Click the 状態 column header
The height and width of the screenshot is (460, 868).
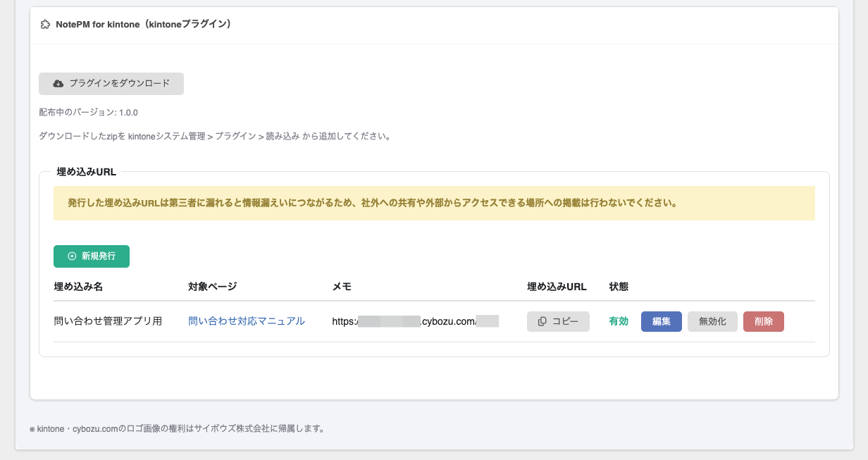coord(619,287)
